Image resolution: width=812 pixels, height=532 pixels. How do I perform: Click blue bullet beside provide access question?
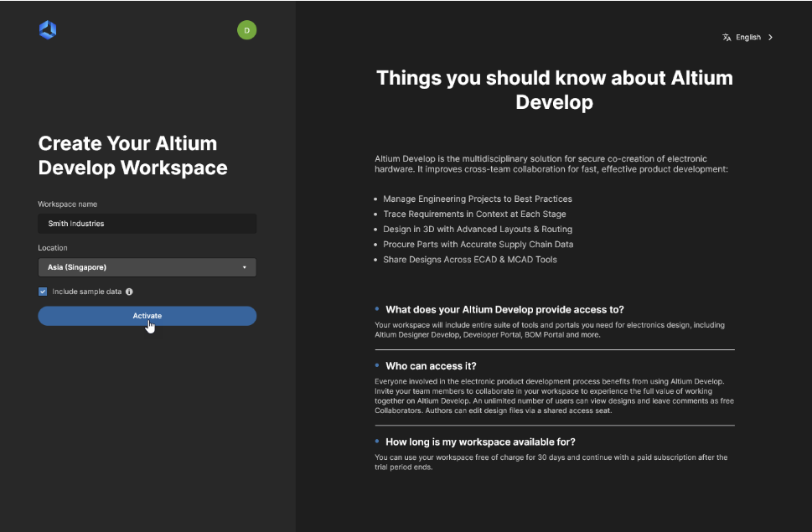point(377,308)
